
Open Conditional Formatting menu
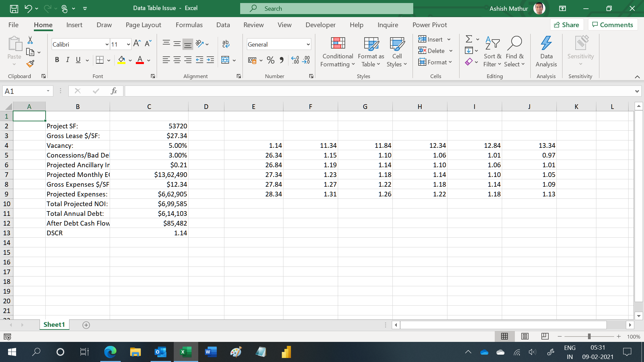tap(337, 52)
